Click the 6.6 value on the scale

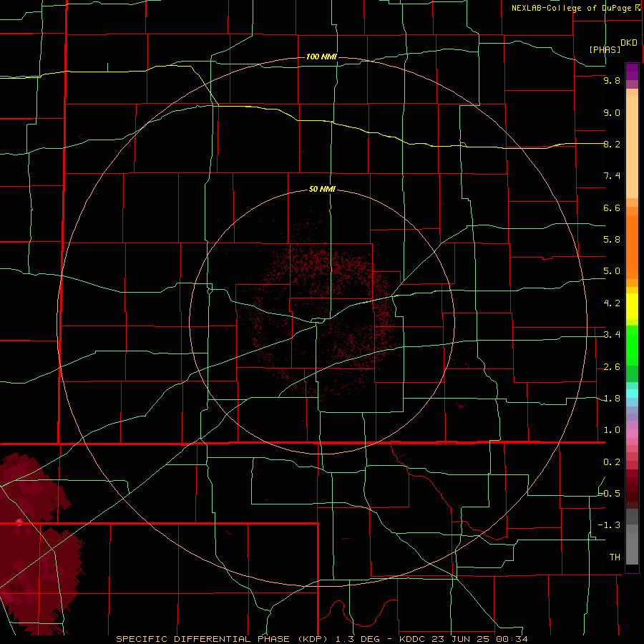(x=612, y=208)
